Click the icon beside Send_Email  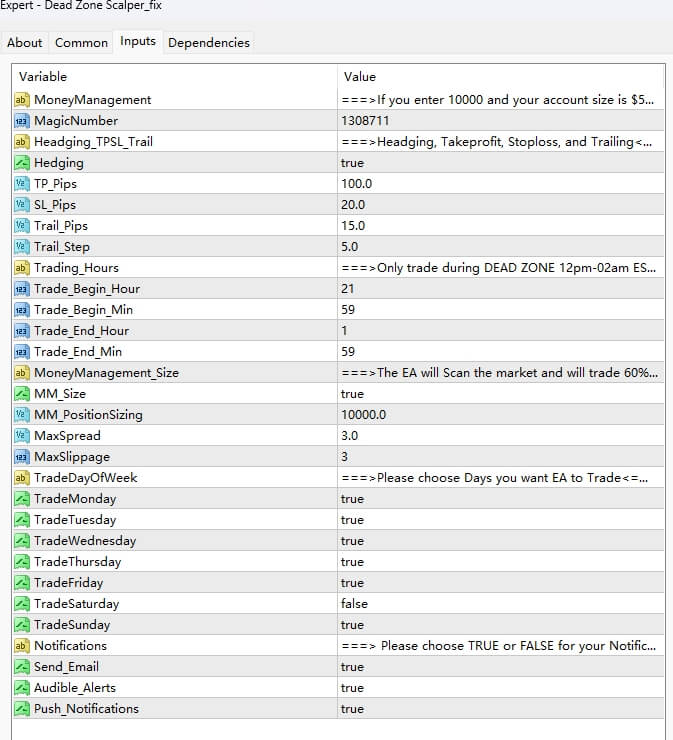click(22, 667)
